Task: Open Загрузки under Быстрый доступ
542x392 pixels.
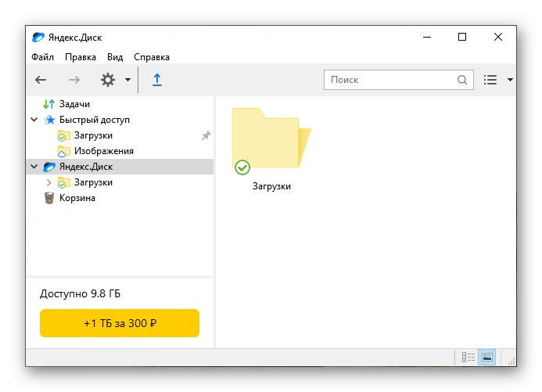Action: (93, 135)
